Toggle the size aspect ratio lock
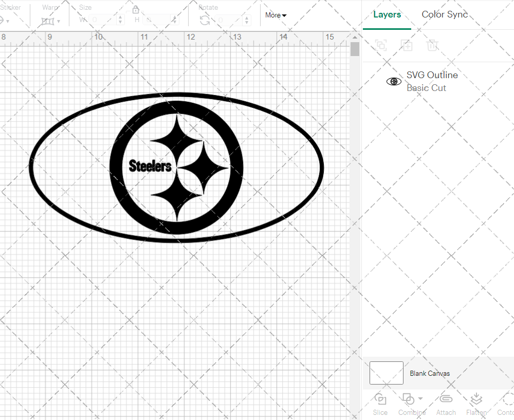 click(x=136, y=10)
